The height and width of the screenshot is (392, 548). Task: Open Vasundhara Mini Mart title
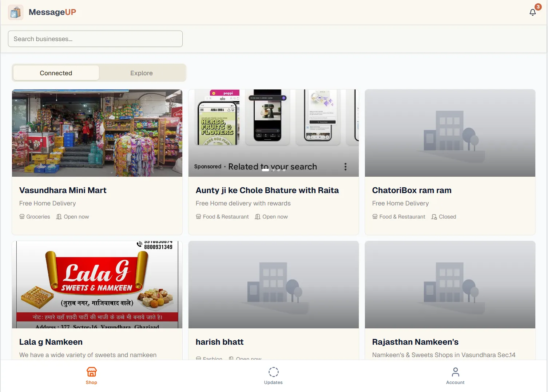pos(63,190)
